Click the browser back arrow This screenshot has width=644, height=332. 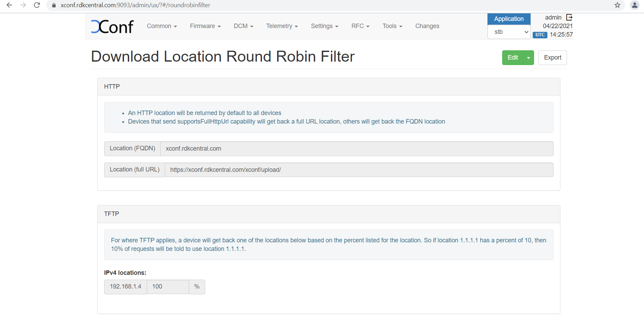(9, 5)
